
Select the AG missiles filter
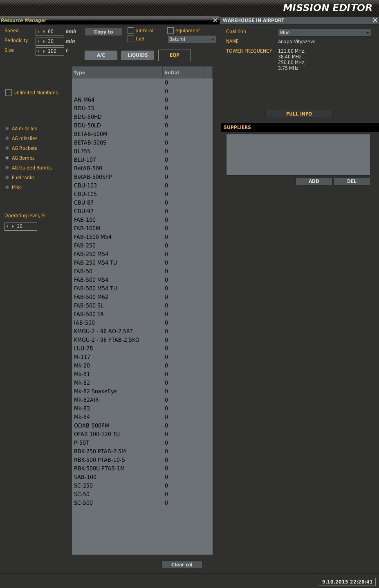tap(7, 138)
